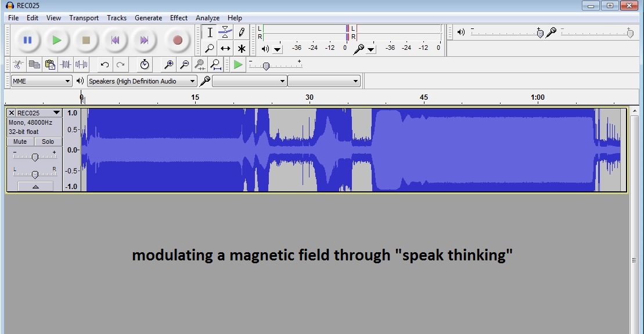Image resolution: width=644 pixels, height=334 pixels.
Task: Click inside the REC025 waveform near 45 seconds
Action: tap(424, 150)
